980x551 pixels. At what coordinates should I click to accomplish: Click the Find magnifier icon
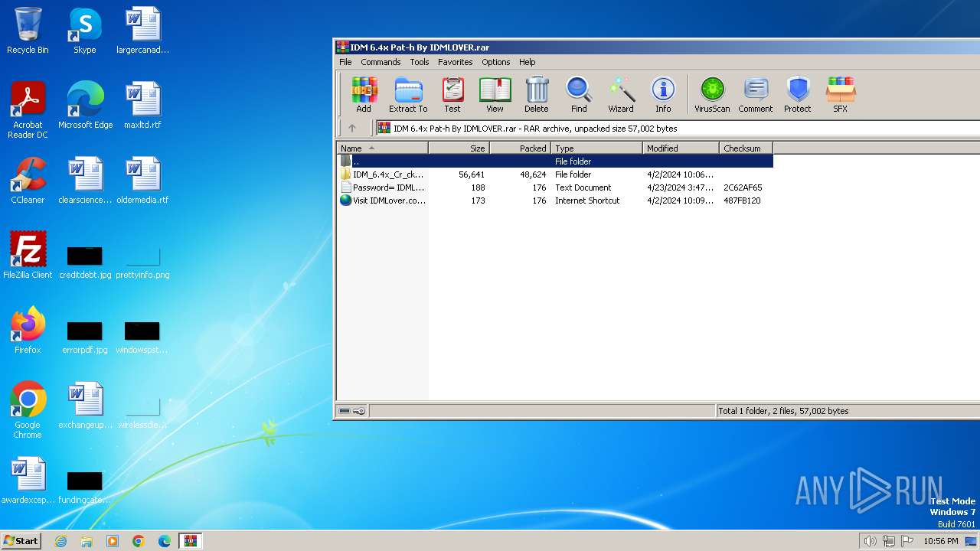tap(579, 95)
